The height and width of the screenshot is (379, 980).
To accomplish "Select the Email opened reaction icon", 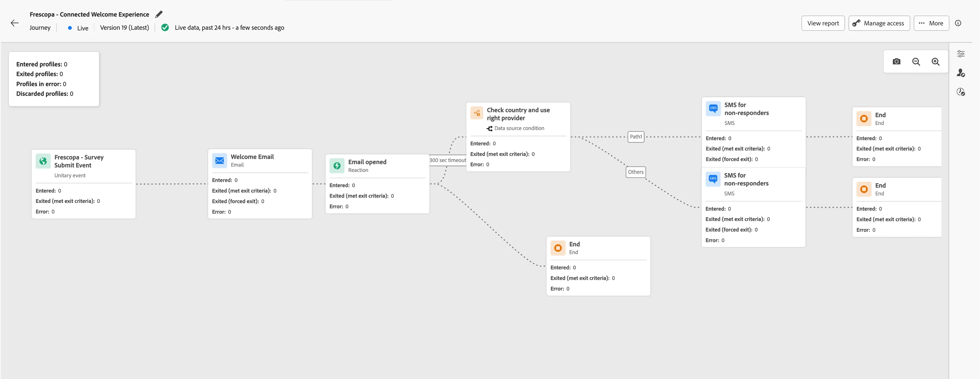I will (337, 166).
